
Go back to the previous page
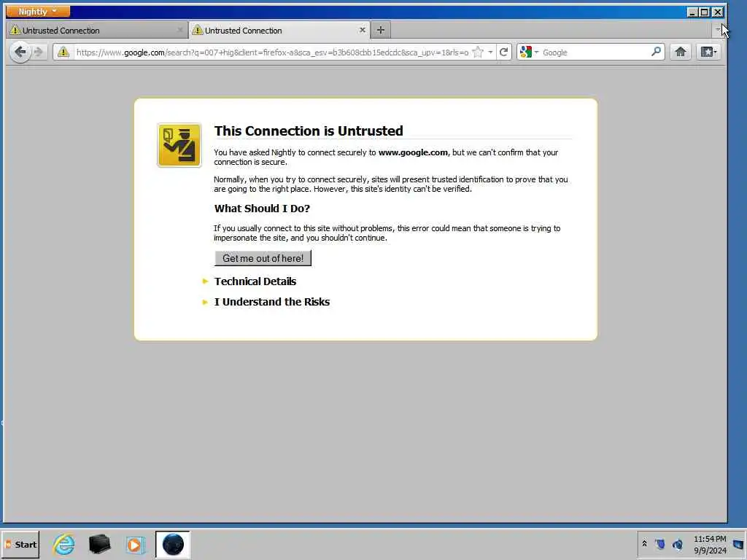pos(20,52)
